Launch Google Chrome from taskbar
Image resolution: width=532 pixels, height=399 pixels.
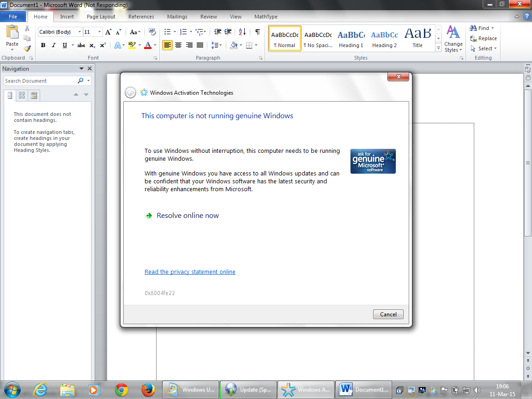tap(121, 390)
